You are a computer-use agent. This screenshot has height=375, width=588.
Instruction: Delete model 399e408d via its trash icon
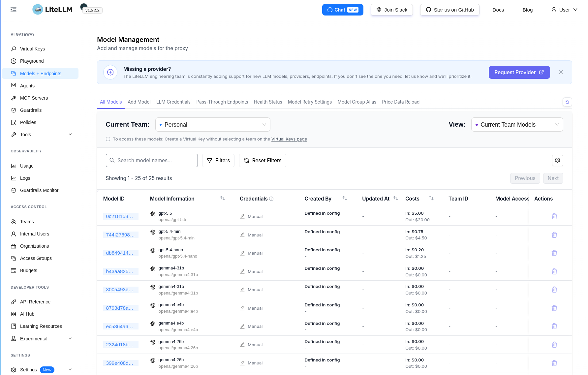pos(554,363)
